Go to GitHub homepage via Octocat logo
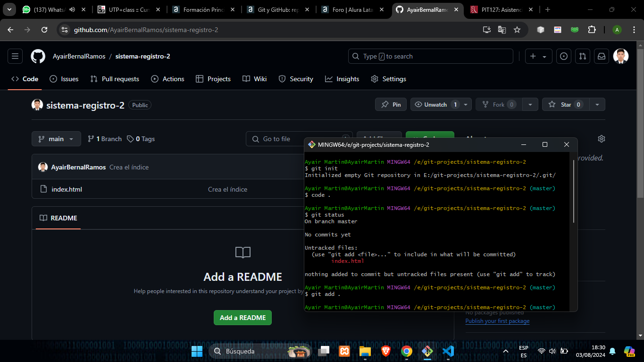644x362 pixels. click(x=38, y=56)
